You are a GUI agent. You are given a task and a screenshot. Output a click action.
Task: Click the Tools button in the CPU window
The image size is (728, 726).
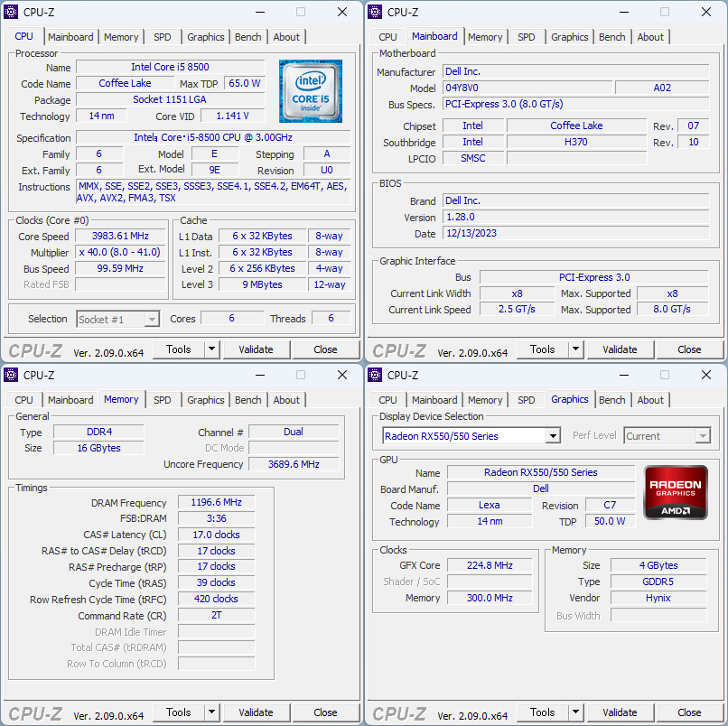point(179,349)
